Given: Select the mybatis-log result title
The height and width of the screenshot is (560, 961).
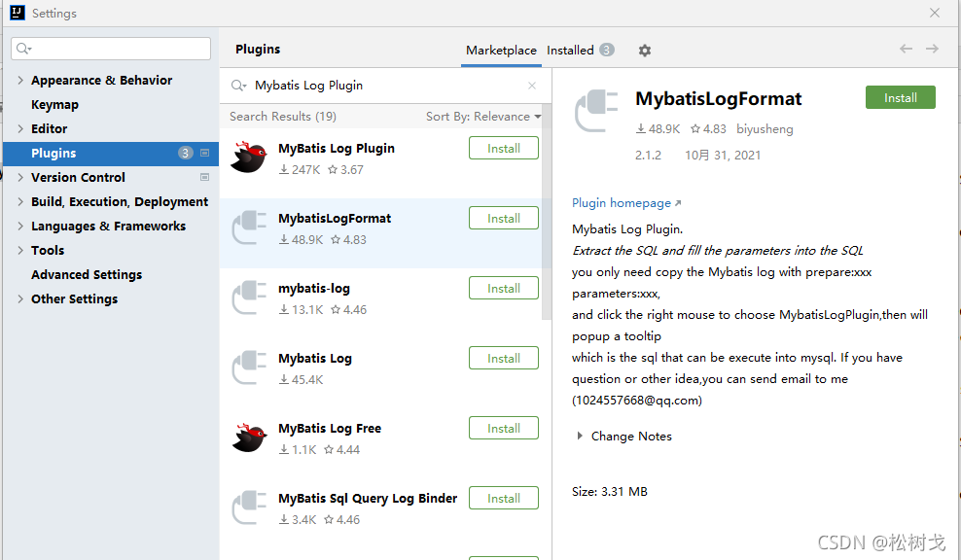Looking at the screenshot, I should [314, 288].
